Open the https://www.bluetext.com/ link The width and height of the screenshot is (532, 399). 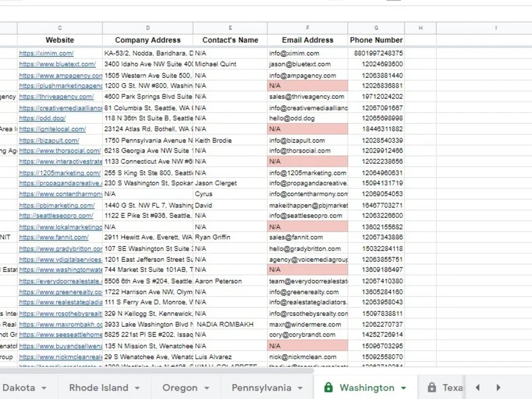coord(57,64)
